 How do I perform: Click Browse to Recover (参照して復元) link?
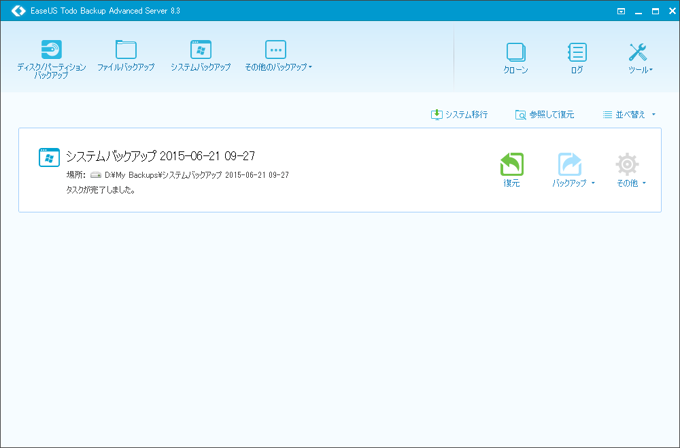552,114
